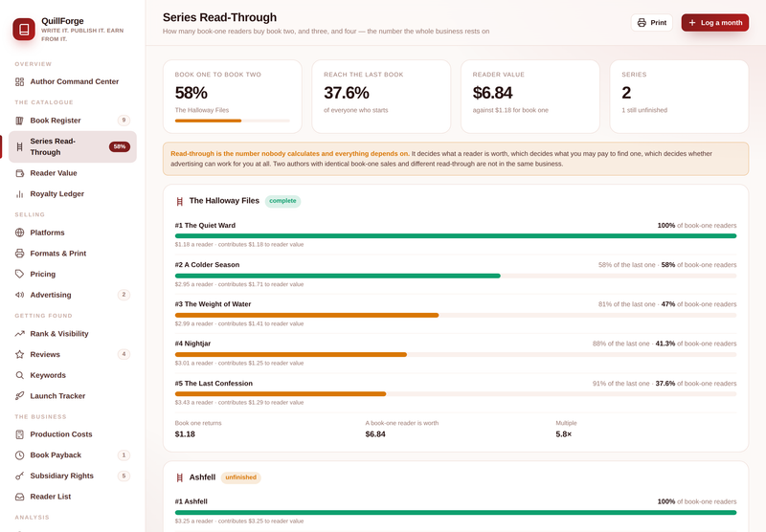Click Book One to Book Two progress bar
The height and width of the screenshot is (532, 766).
[232, 121]
